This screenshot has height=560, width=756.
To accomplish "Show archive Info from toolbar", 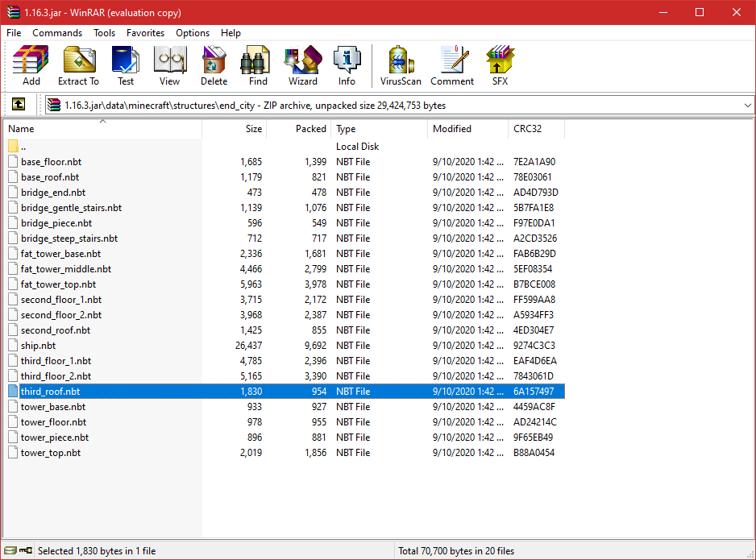I will point(347,65).
